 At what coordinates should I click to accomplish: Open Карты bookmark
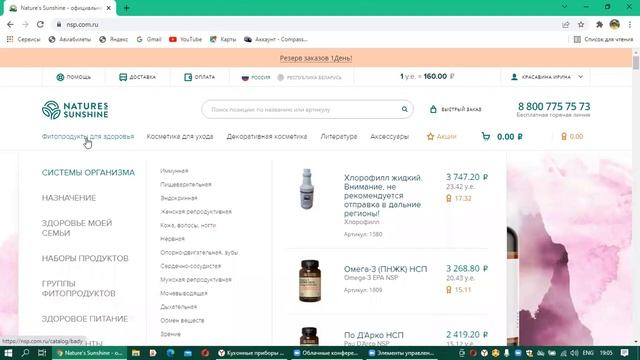(223, 39)
